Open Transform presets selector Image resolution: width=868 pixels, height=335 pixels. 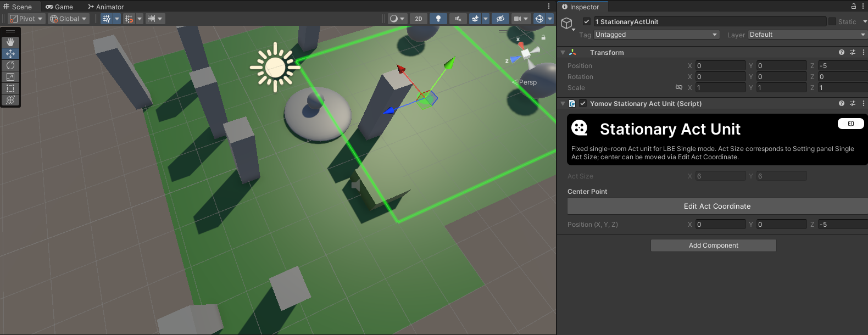coord(853,52)
